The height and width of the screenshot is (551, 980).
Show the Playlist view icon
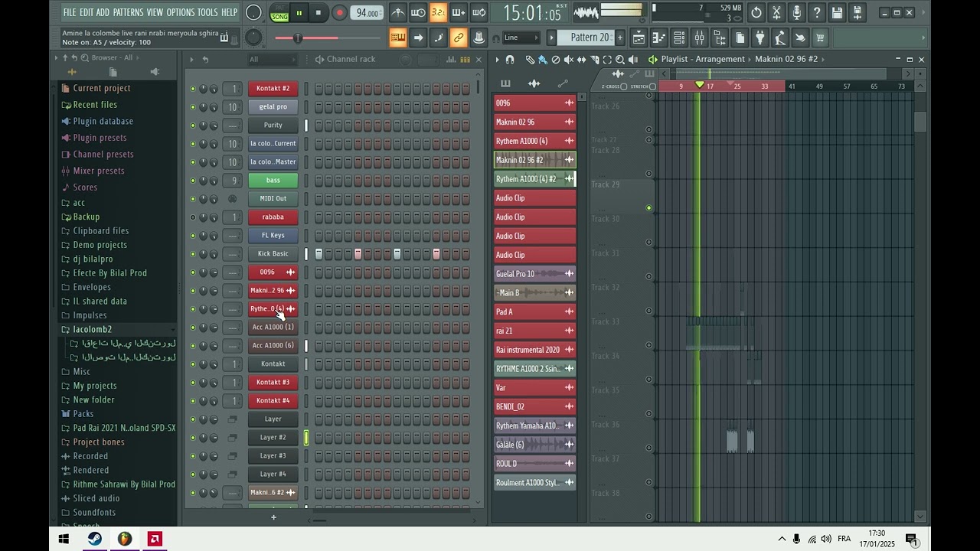pyautogui.click(x=639, y=37)
